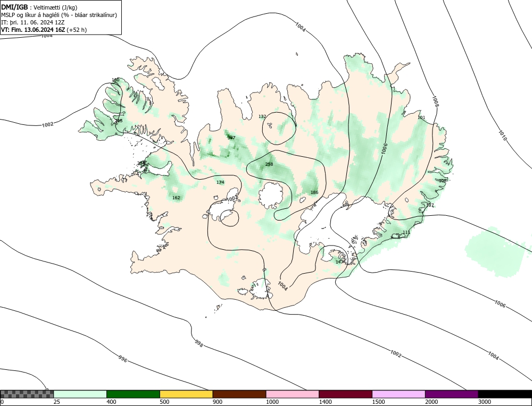Click the legend tick label 2000
Screen dimensions: 532x406
point(431,402)
